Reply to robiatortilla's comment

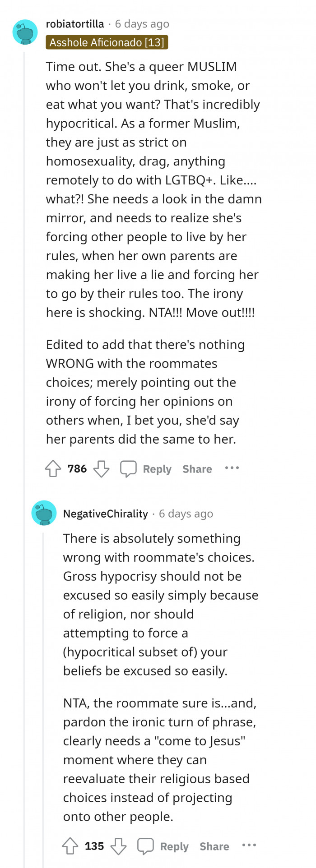157,469
